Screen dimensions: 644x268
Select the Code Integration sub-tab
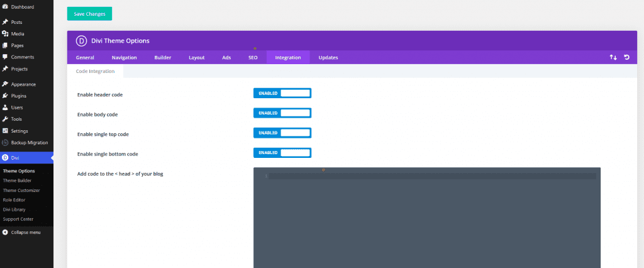point(96,71)
